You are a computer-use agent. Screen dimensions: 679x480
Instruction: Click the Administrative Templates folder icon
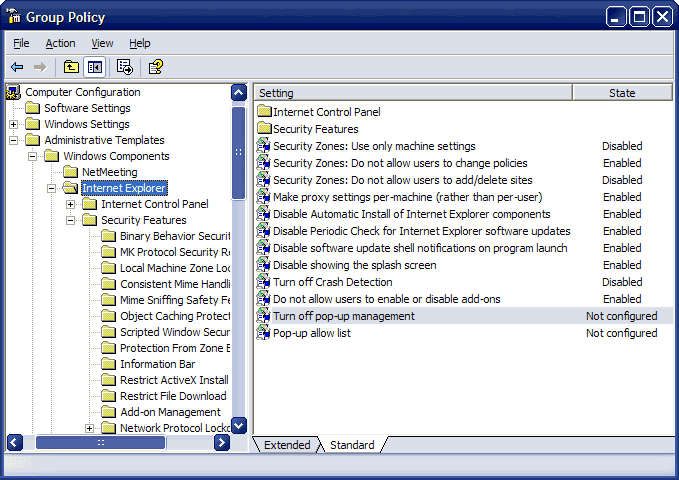pyautogui.click(x=32, y=140)
